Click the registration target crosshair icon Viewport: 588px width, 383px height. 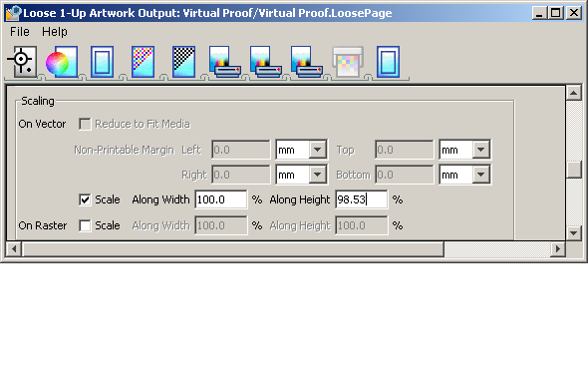[22, 61]
